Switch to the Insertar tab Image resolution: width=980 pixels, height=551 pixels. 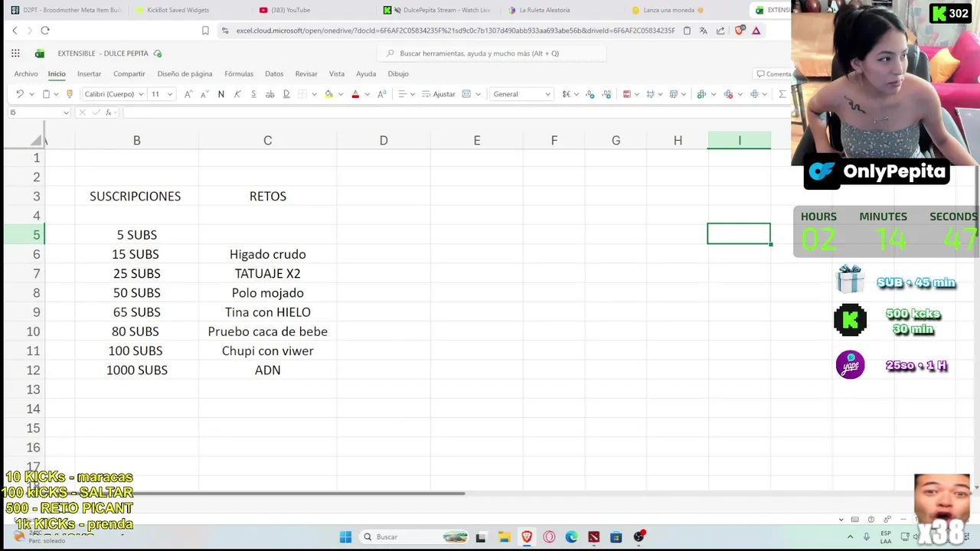tap(89, 73)
